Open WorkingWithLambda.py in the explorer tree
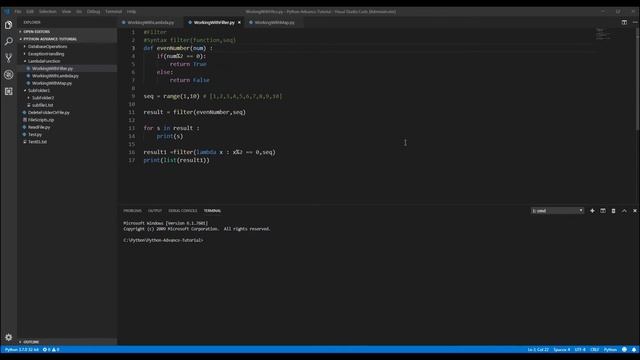The width and height of the screenshot is (640, 360). (x=67, y=76)
